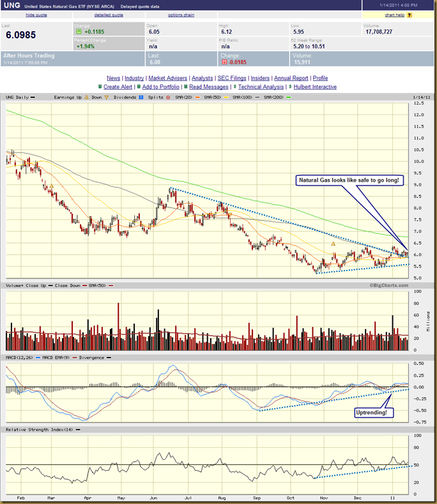Open the chart help link
This screenshot has height=504, width=437.
click(x=395, y=15)
